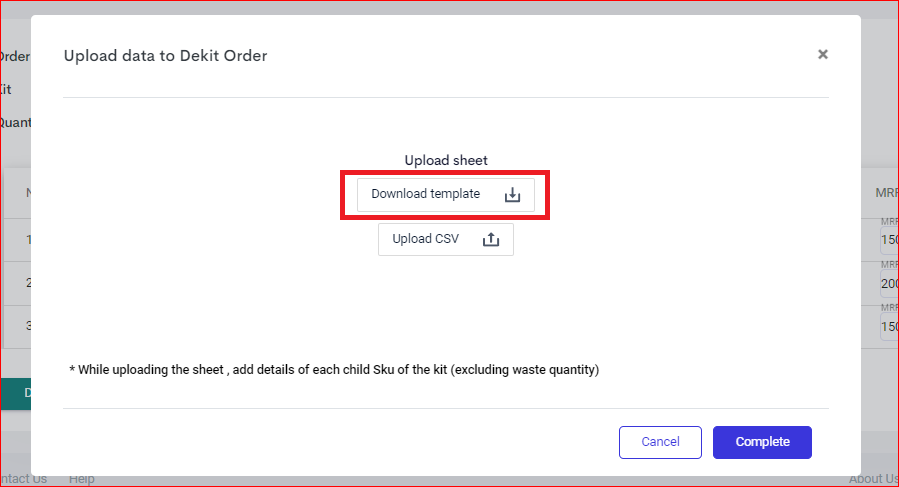Focus the MRP field in the first table row

(x=889, y=239)
